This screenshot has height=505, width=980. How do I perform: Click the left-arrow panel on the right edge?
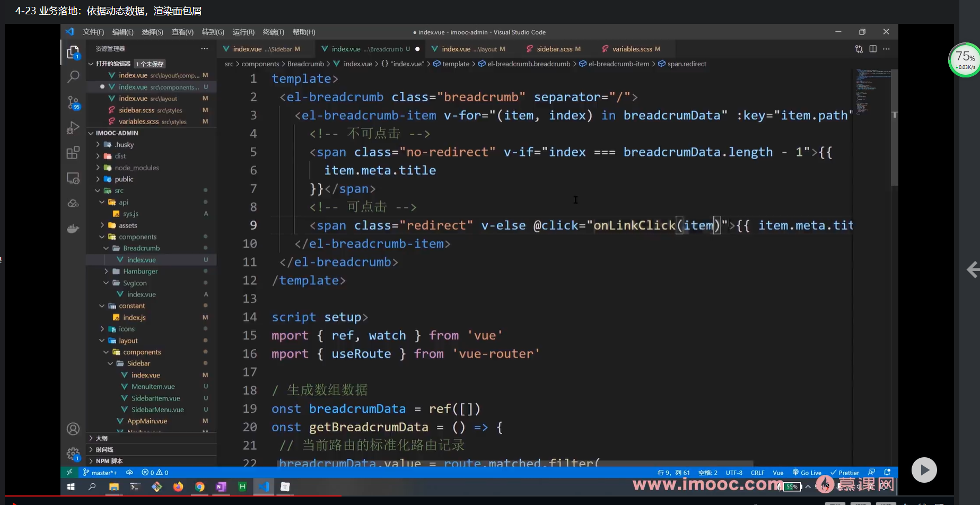[x=973, y=269]
